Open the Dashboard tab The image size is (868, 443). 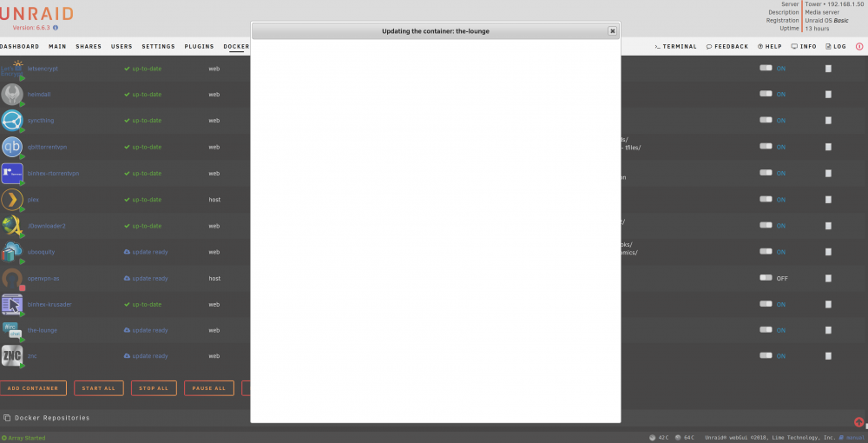click(19, 47)
